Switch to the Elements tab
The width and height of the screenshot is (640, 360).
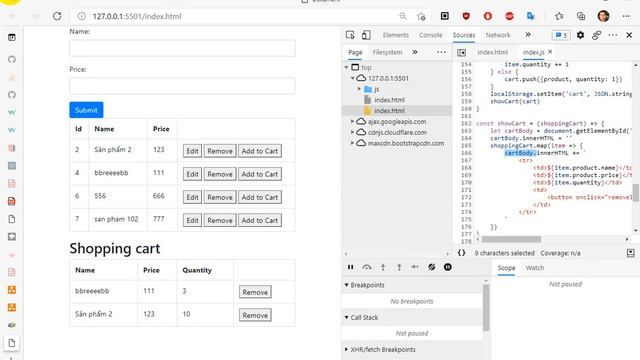(396, 35)
